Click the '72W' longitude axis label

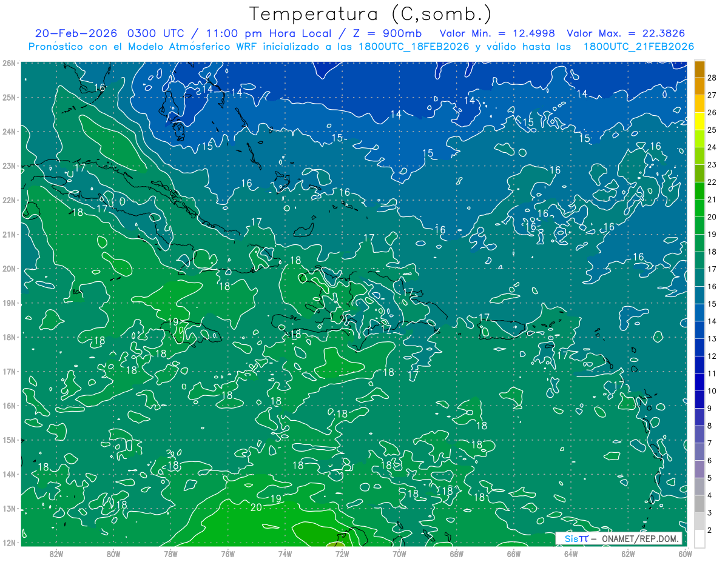[x=342, y=554]
